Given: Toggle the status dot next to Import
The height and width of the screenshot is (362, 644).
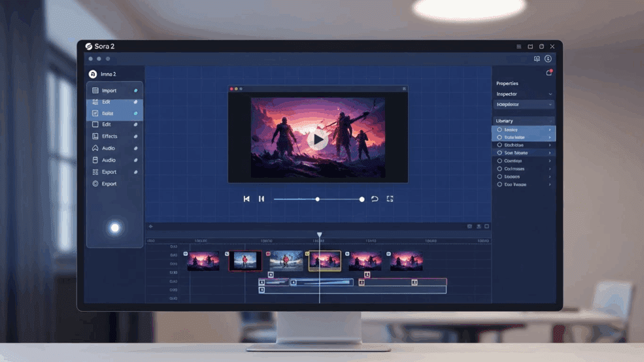Looking at the screenshot, I should pyautogui.click(x=135, y=90).
